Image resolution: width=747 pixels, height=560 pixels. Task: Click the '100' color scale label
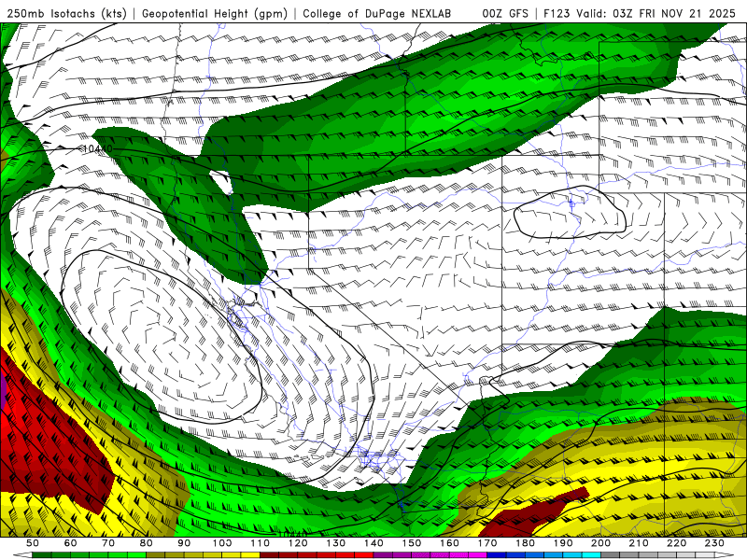[222, 543]
